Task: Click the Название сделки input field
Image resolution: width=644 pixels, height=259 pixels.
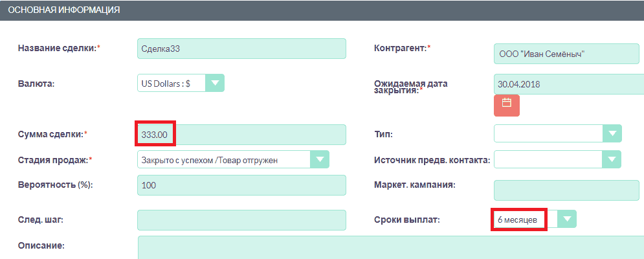Action: coord(241,49)
